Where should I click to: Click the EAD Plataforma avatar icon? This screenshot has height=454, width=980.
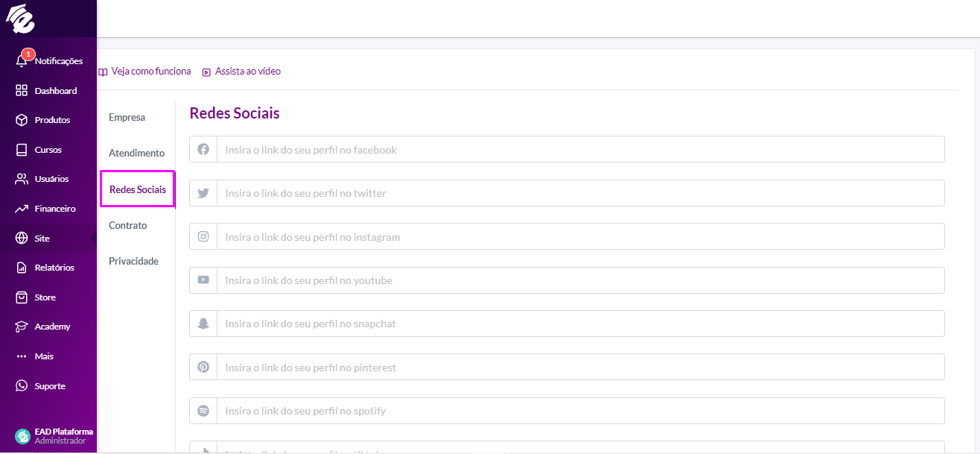tap(22, 436)
